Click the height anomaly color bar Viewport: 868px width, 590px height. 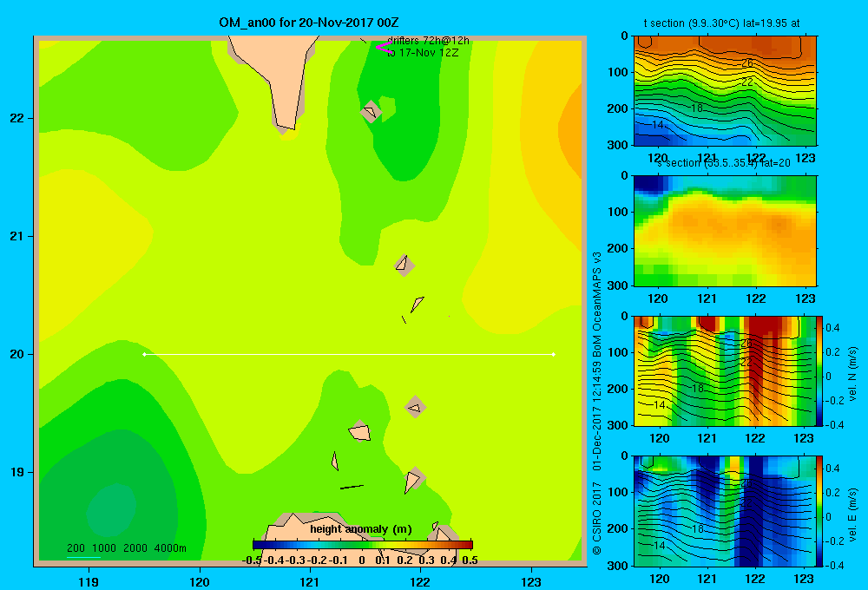(x=363, y=545)
